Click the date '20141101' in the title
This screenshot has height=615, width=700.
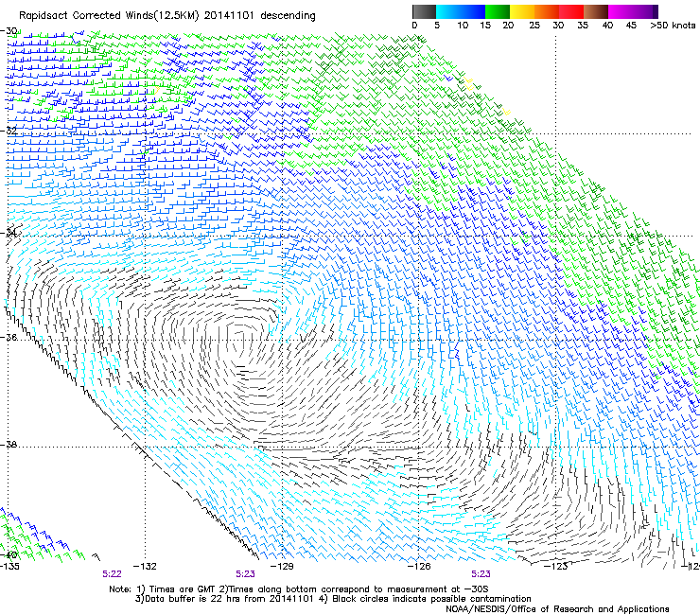pyautogui.click(x=229, y=16)
